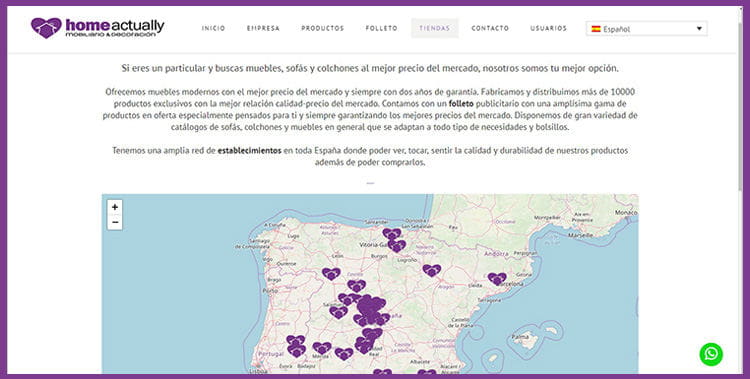Open the WhatsApp chat button
The width and height of the screenshot is (750, 379).
click(x=711, y=354)
